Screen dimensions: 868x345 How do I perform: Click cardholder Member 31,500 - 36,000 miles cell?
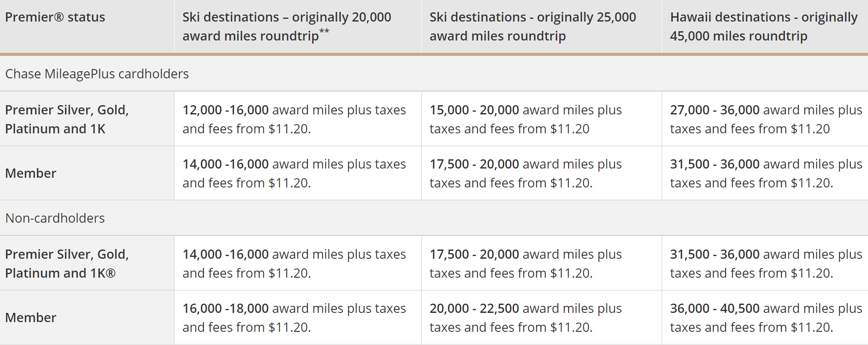click(765, 173)
